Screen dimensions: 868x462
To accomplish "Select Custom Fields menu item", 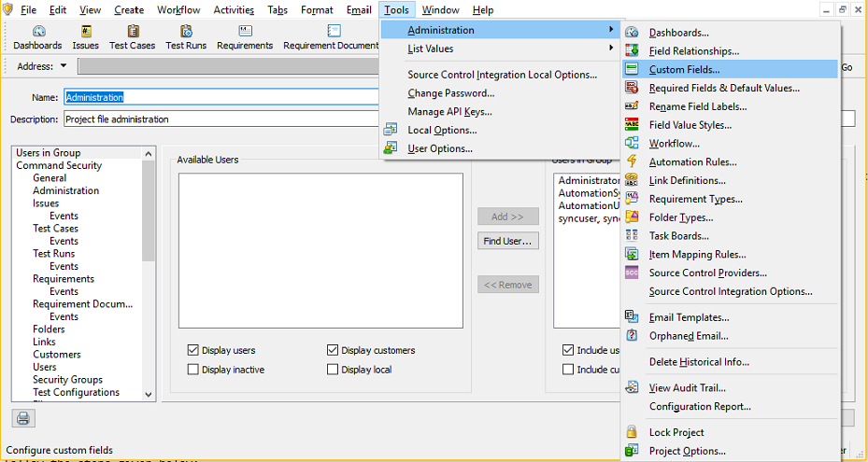I will (684, 70).
